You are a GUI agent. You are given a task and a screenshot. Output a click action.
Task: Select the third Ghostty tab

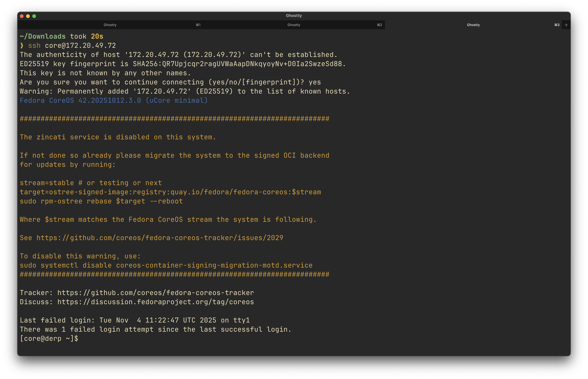(473, 25)
